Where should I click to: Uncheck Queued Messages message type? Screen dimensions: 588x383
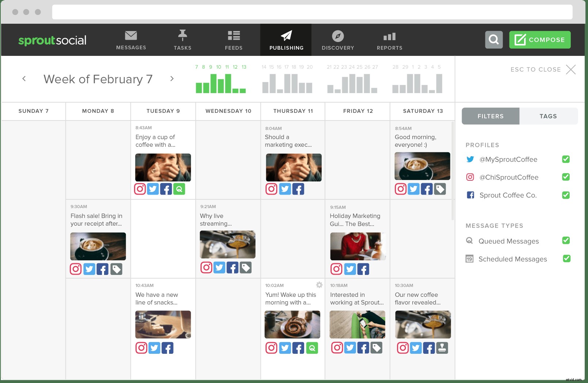coord(566,241)
